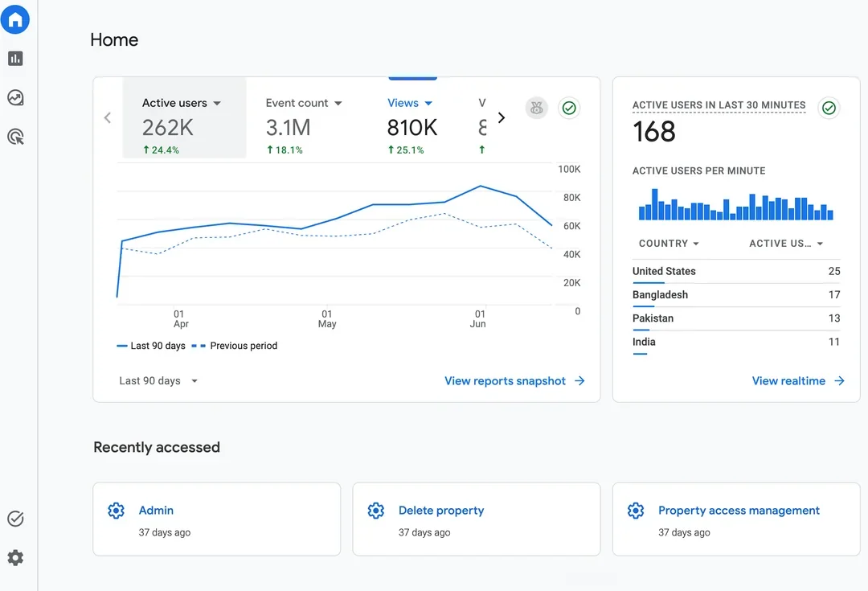Open View realtime link

[x=798, y=381]
